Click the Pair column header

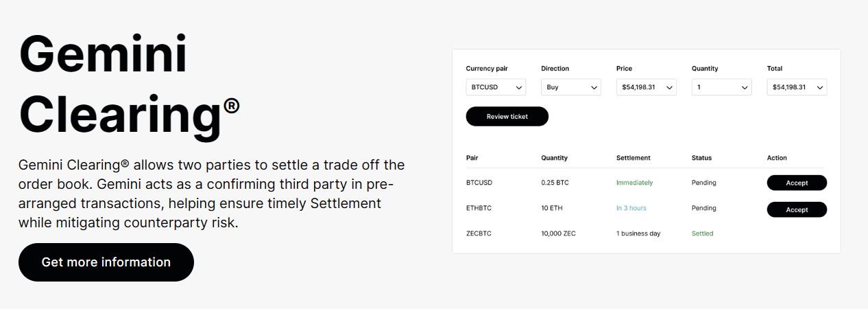pyautogui.click(x=472, y=158)
